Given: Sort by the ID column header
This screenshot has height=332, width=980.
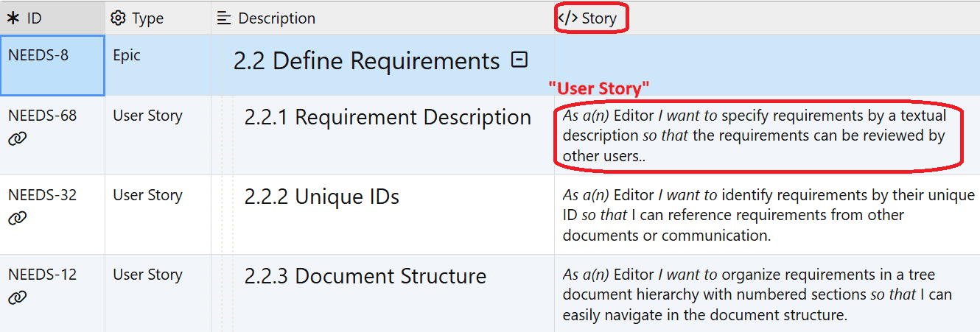Looking at the screenshot, I should pyautogui.click(x=52, y=18).
